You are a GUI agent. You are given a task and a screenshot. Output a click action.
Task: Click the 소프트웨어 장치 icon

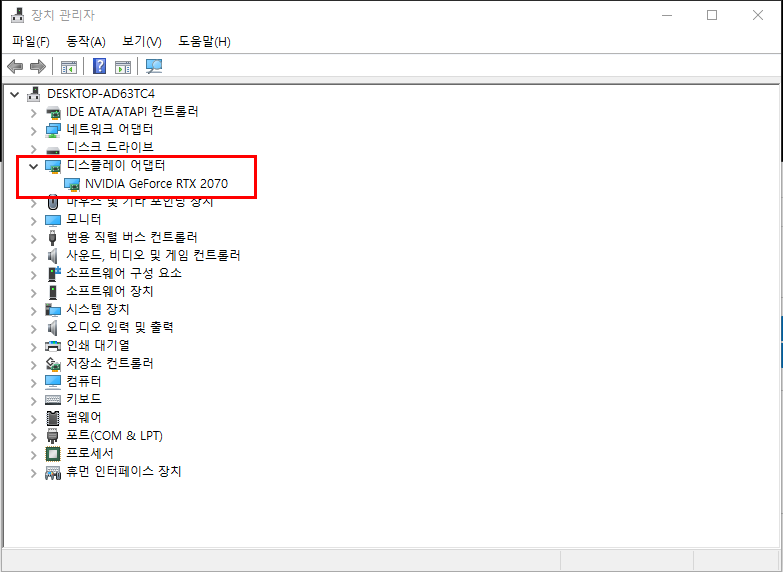(x=53, y=292)
